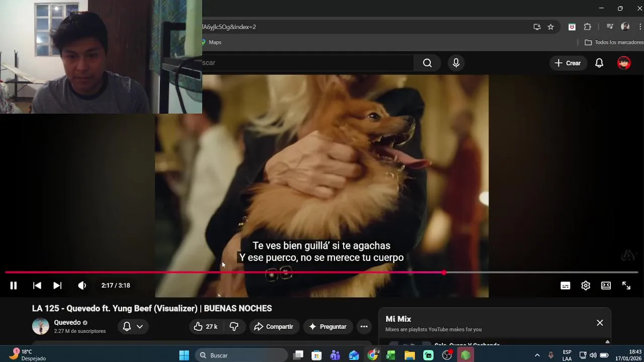Open more actions three-dot menu
Viewport: 644px width, 362px height.
pos(364,326)
